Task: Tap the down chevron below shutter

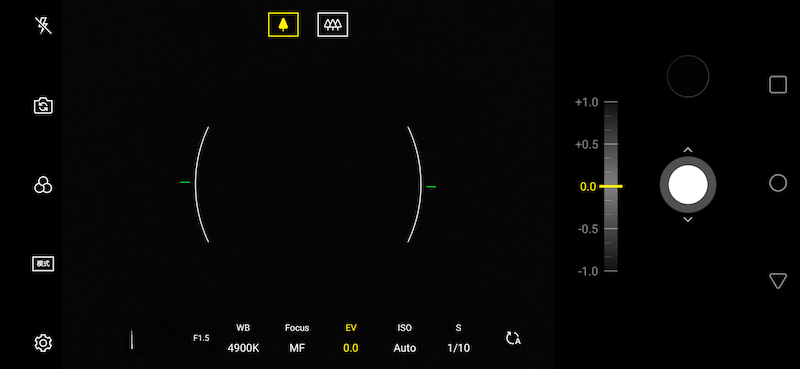Action: 688,219
